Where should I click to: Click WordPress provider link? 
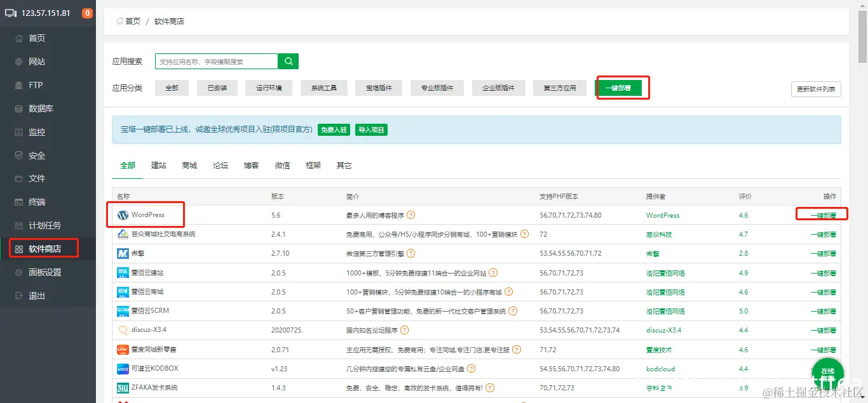pyautogui.click(x=663, y=215)
